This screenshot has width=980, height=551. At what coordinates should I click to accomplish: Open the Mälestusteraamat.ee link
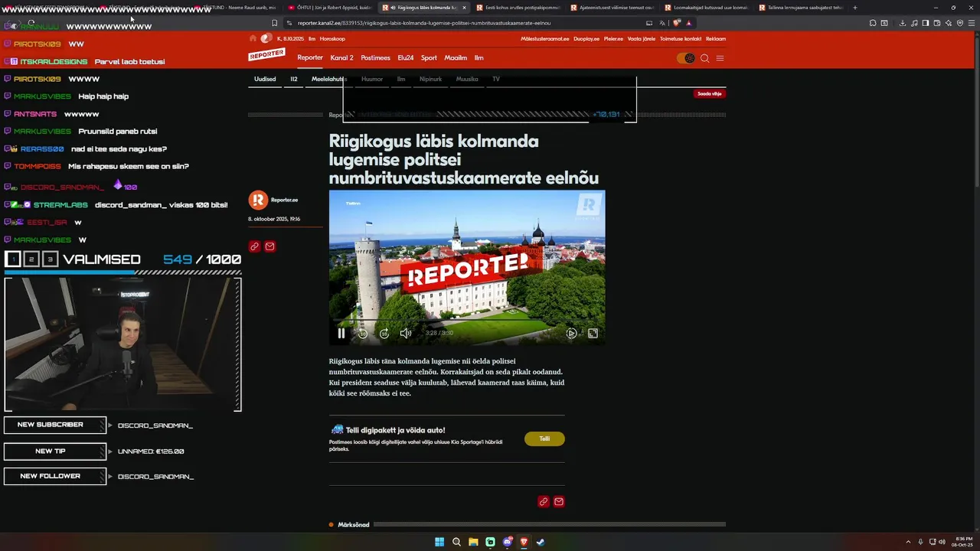click(545, 38)
